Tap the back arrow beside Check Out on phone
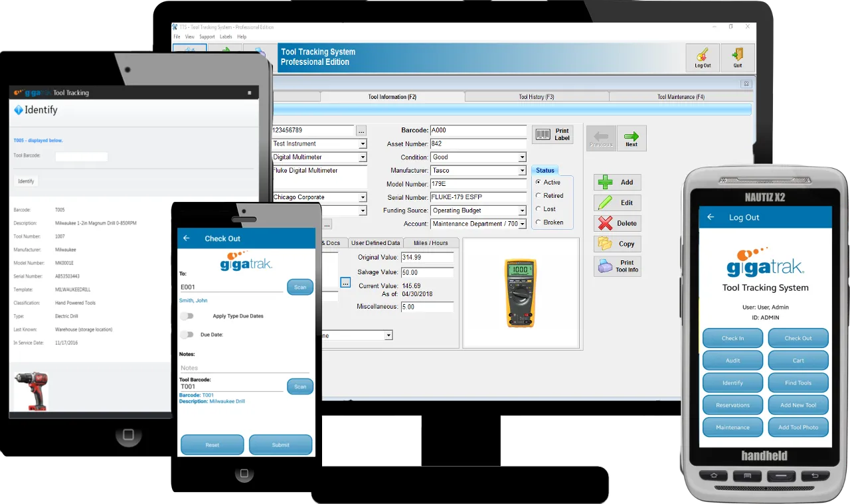Viewport: 850px width, 504px height. tap(187, 238)
